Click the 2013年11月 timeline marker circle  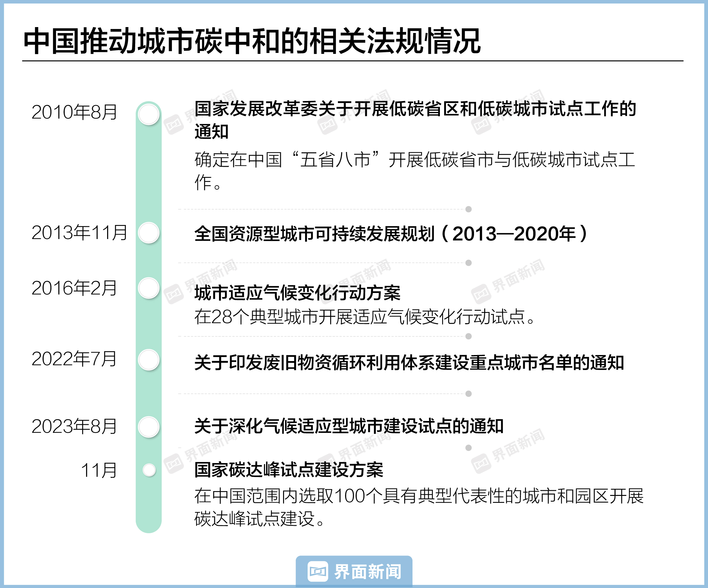click(x=149, y=233)
